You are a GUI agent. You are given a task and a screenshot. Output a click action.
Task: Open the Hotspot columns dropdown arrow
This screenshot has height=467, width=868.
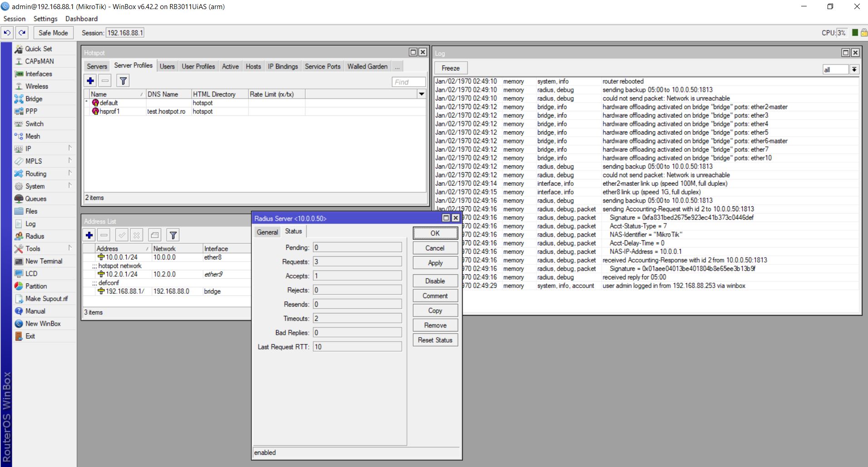coord(422,94)
